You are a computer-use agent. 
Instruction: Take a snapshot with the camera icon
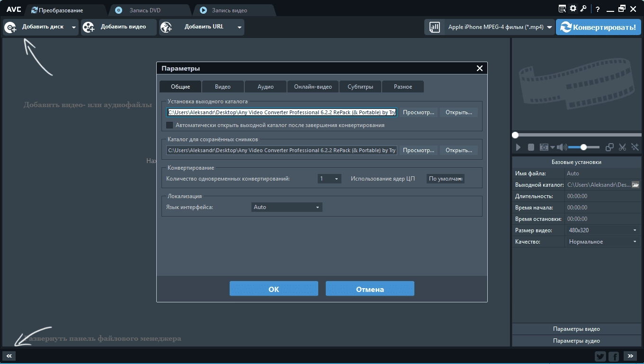coord(544,147)
